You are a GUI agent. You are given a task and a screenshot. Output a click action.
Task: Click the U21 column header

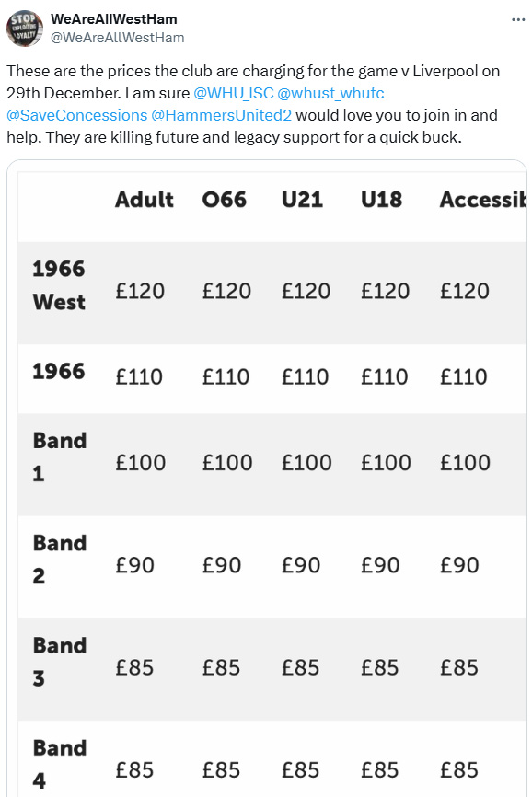(x=302, y=199)
